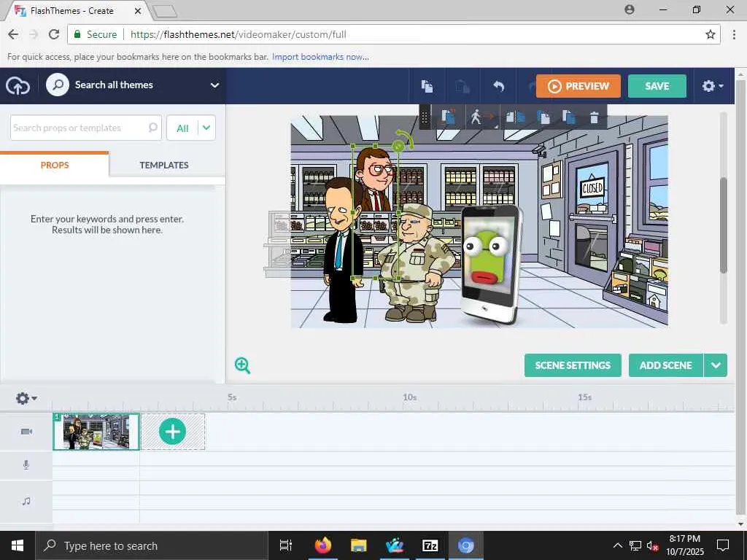Screen dimensions: 747x560
Task: Open the All filter dropdown
Action: (x=191, y=128)
